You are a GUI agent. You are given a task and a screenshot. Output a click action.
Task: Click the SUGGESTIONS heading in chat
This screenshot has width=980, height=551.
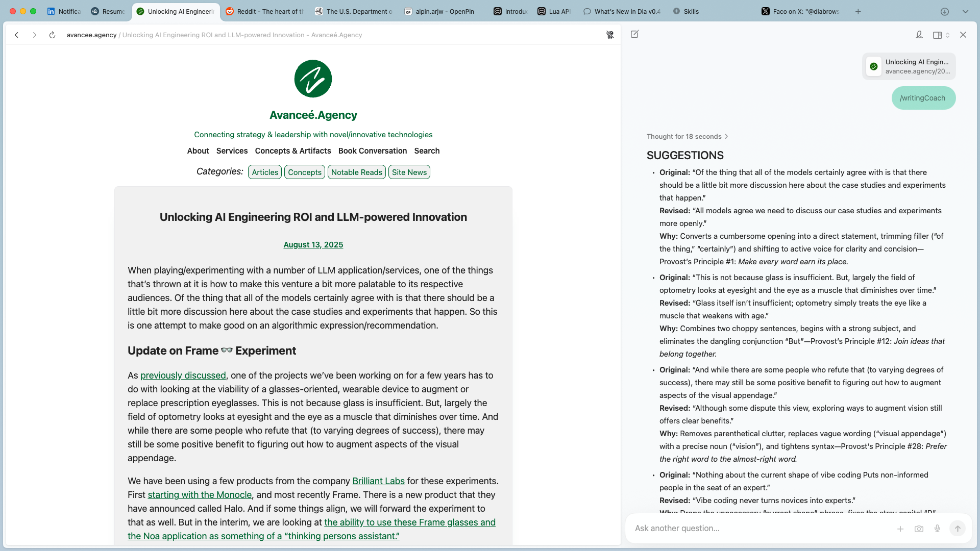pos(685,155)
